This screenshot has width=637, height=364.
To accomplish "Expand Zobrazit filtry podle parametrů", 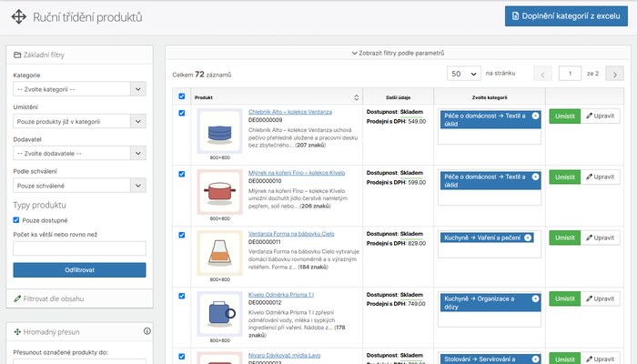I will (399, 53).
